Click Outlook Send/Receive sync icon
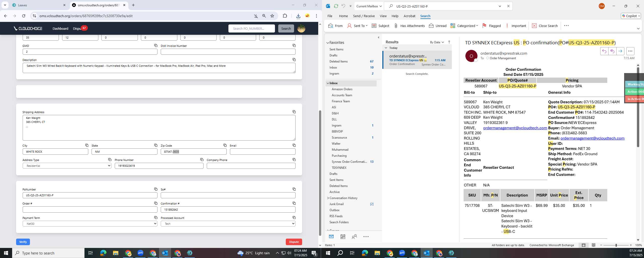The height and width of the screenshot is (258, 644). [336, 6]
